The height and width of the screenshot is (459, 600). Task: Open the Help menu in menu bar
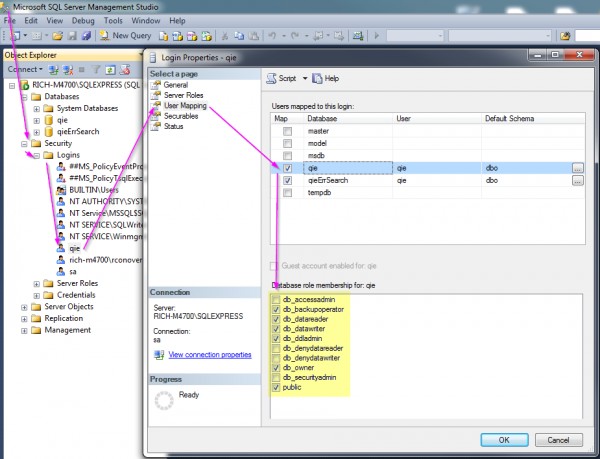[177, 21]
